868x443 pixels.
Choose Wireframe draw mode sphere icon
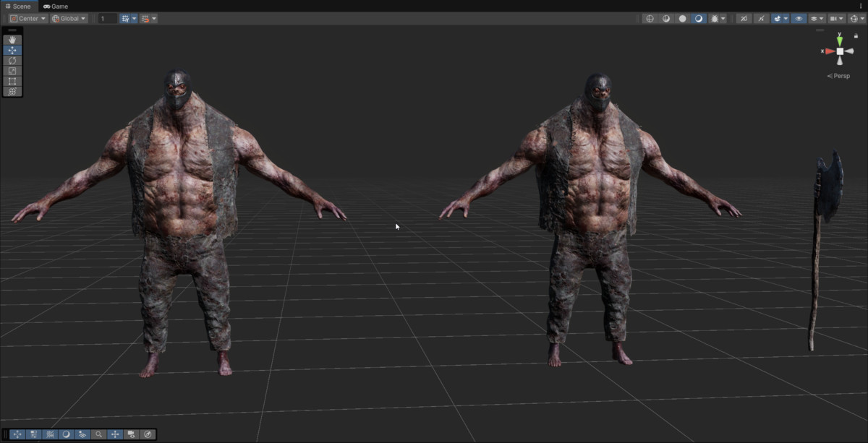[x=650, y=18]
